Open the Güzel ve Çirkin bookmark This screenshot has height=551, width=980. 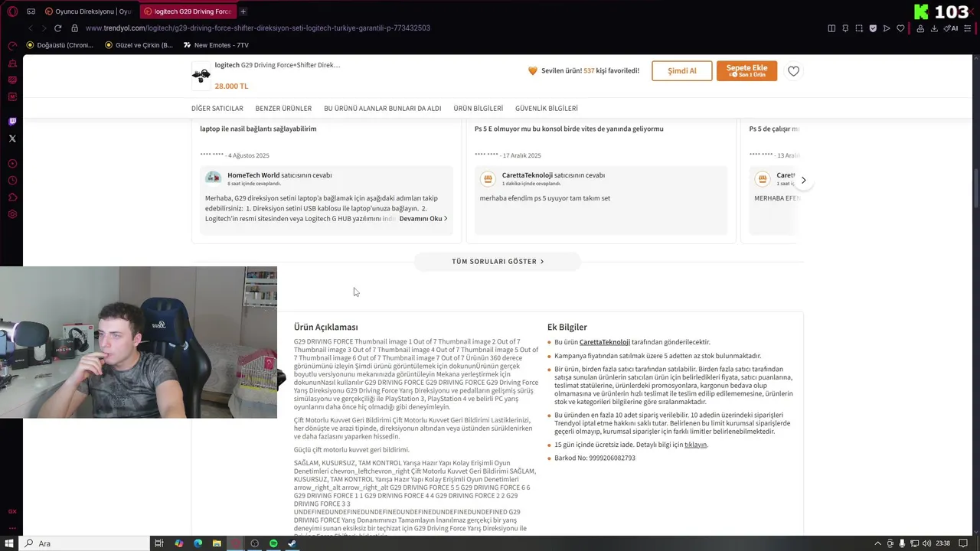[138, 45]
